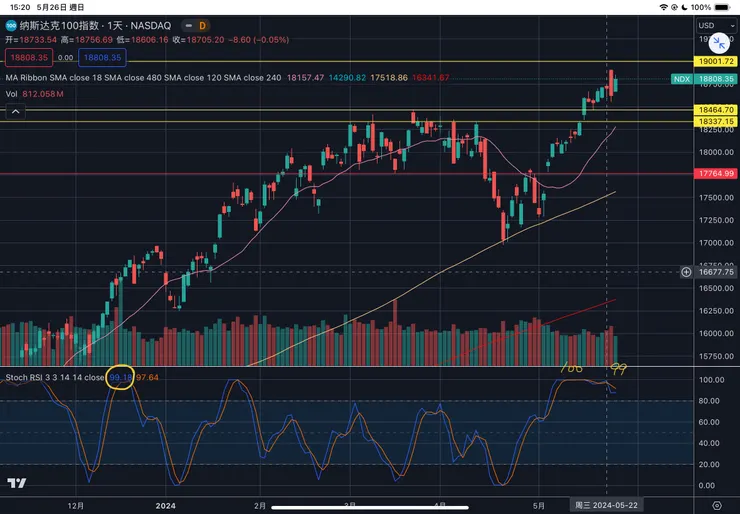
Task: Tap the battery indicator in status bar
Action: point(722,7)
